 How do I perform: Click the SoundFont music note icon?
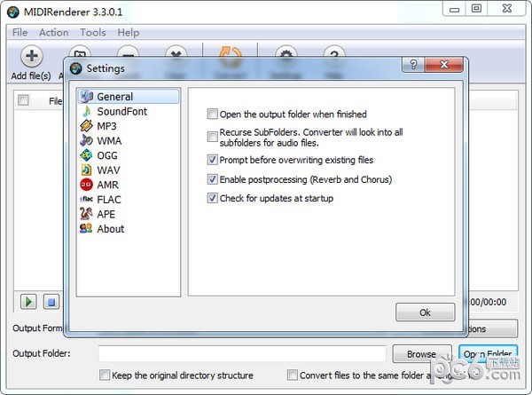(x=86, y=111)
